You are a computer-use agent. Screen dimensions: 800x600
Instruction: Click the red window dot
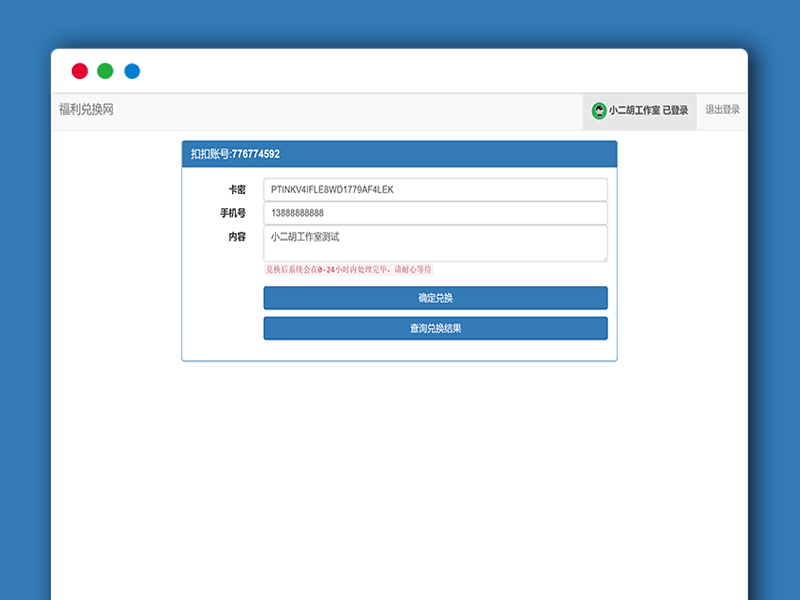pyautogui.click(x=80, y=71)
